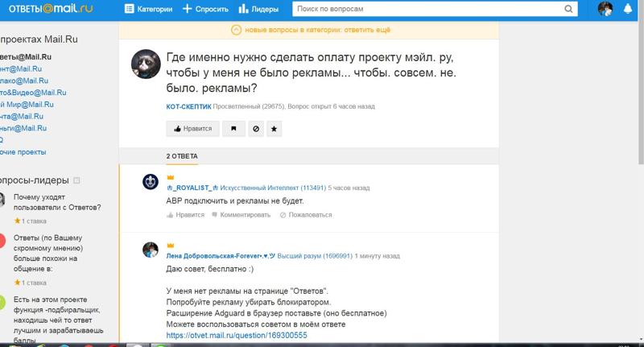Open the Облако@Mail.Ru sidebar link
Viewport: 644px width, 347px height.
click(x=24, y=81)
